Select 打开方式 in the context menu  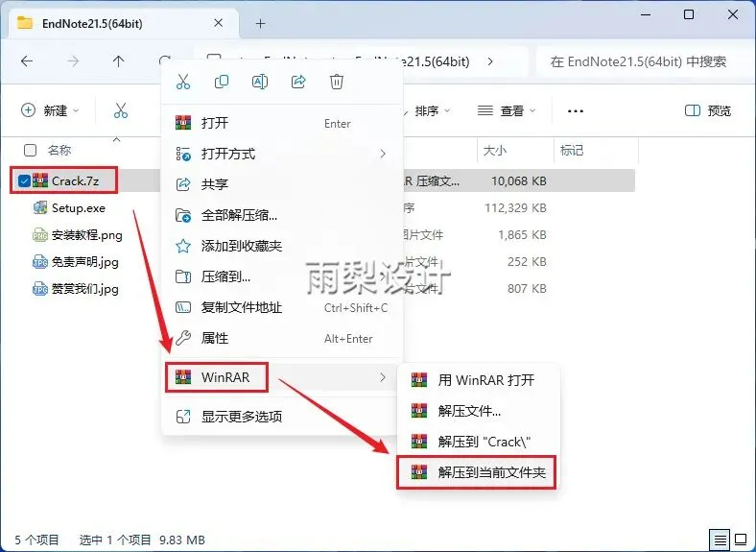tap(282, 154)
